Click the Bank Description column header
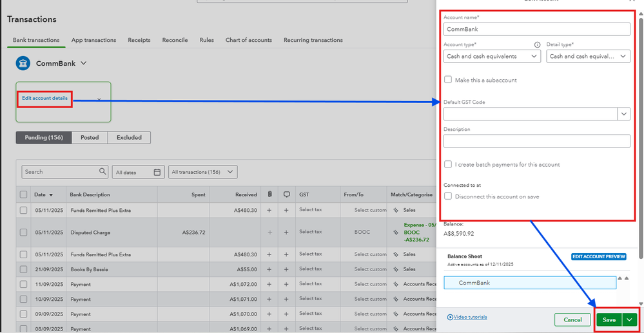644x333 pixels. (90, 195)
